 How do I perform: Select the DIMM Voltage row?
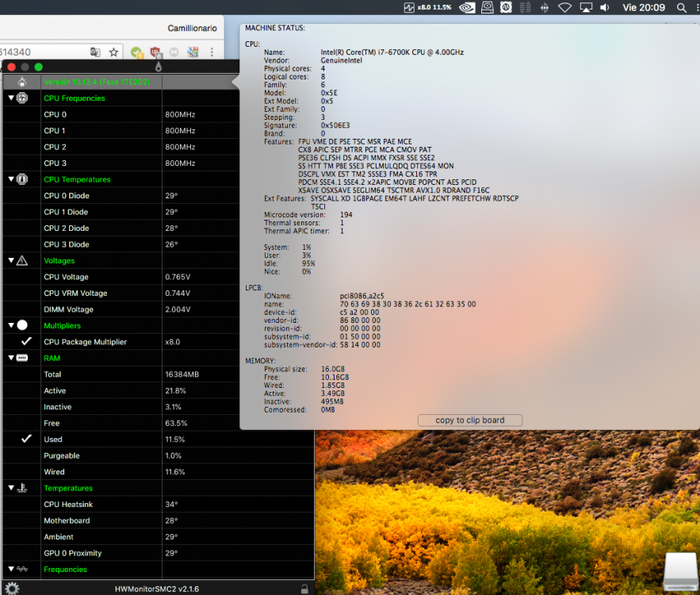tap(121, 309)
